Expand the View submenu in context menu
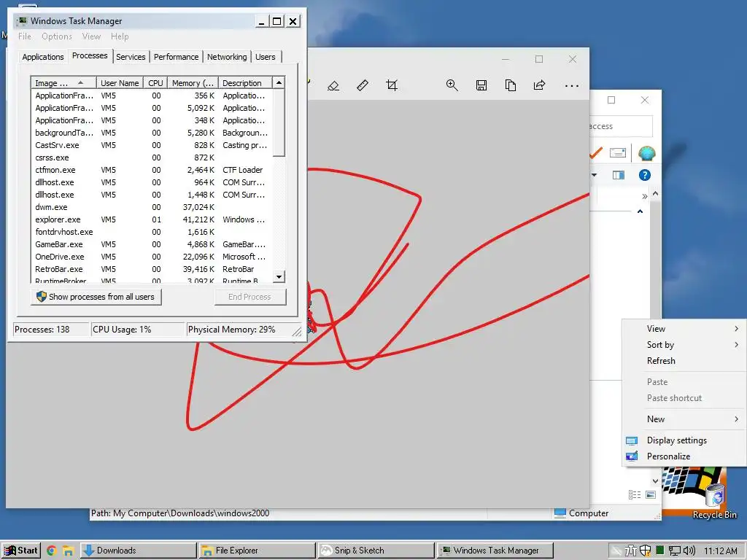Viewport: 747px width, 560px height. (684, 329)
